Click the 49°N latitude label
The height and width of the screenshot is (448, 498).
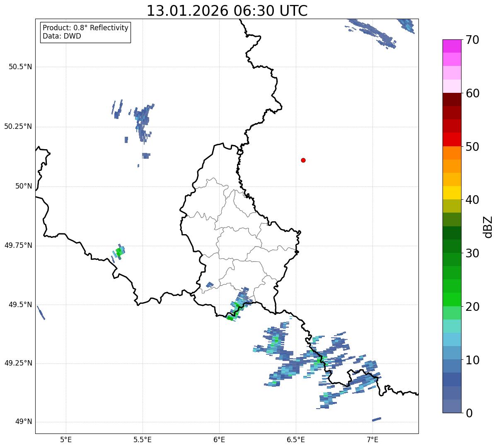[x=24, y=421]
